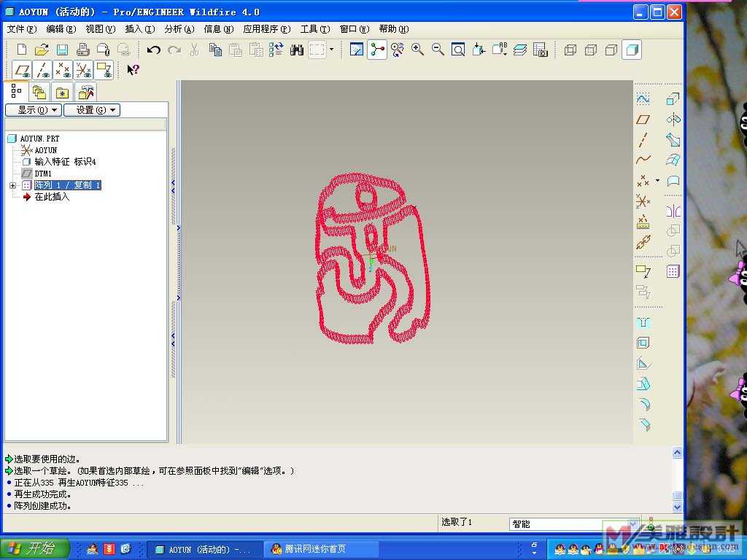Open the Reorient view tool
Screen dimensions: 747x560
[479, 50]
